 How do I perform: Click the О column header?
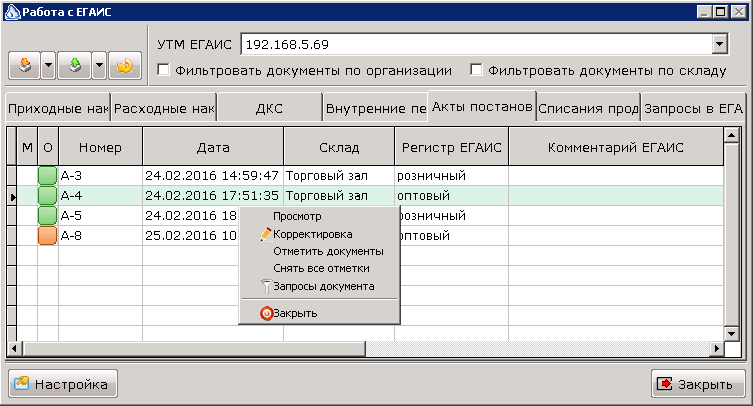pyautogui.click(x=48, y=147)
